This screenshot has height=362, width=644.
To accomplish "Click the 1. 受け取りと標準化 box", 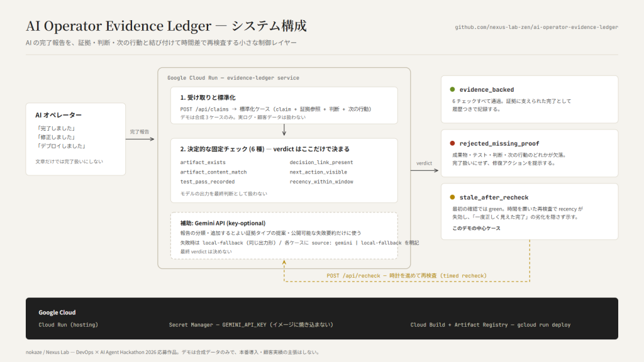I will click(284, 106).
